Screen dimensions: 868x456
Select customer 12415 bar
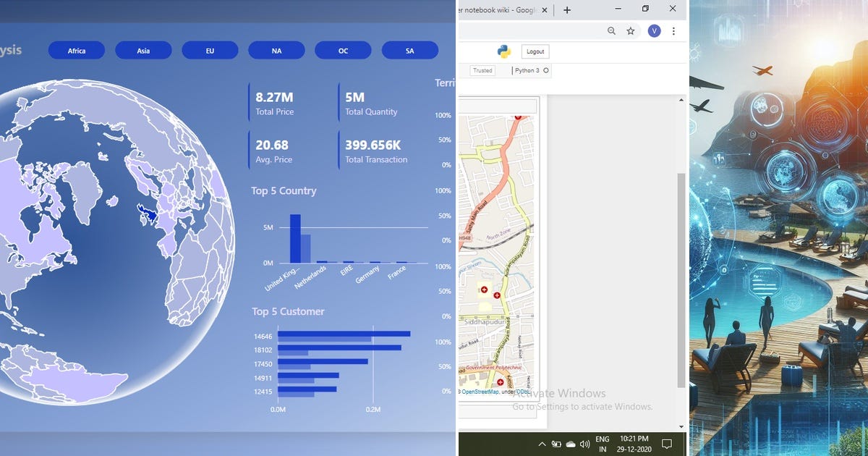pos(307,389)
